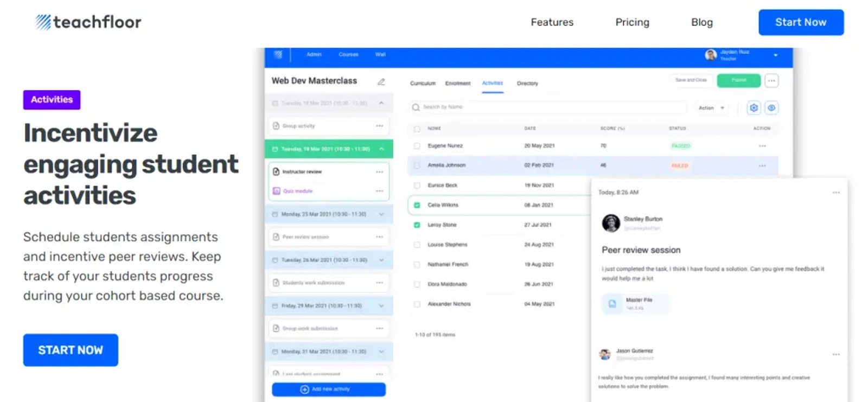Select Courses in the app header
This screenshot has height=402, width=868.
(348, 54)
